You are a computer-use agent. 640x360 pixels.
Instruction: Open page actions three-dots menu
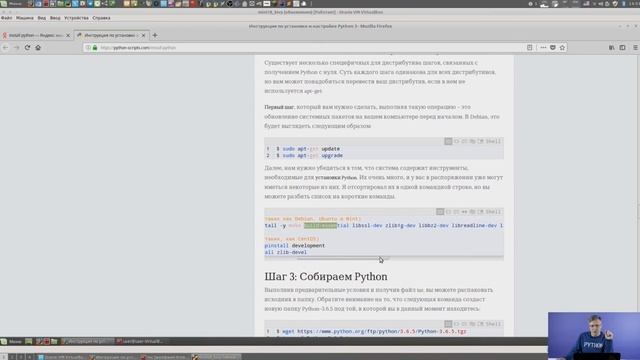[x=543, y=48]
